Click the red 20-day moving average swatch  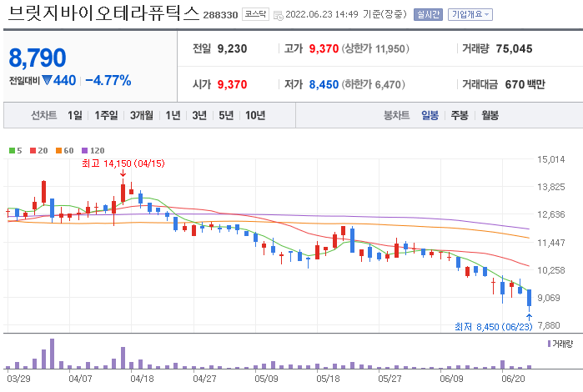point(33,151)
